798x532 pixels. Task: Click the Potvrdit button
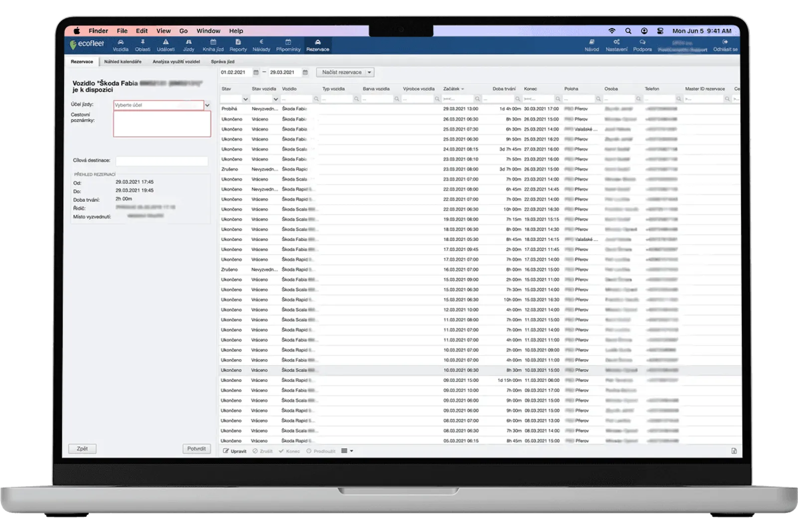coord(197,449)
